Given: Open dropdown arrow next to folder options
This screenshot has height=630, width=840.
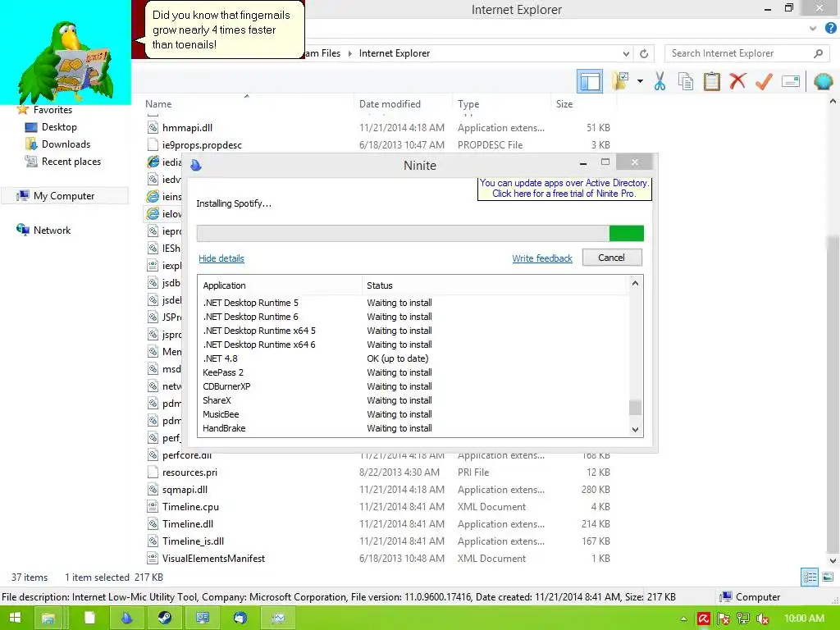Looking at the screenshot, I should point(640,81).
